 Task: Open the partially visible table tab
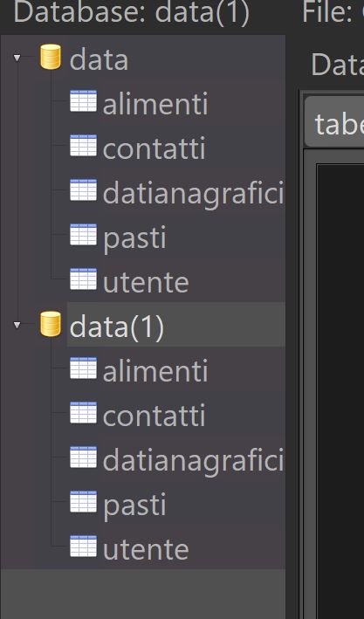[334, 122]
